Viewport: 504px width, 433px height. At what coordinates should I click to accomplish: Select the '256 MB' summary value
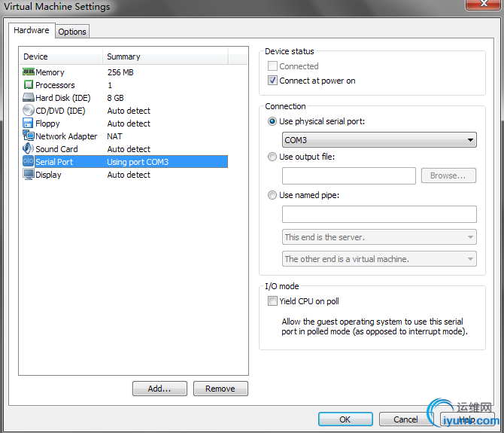tap(120, 72)
